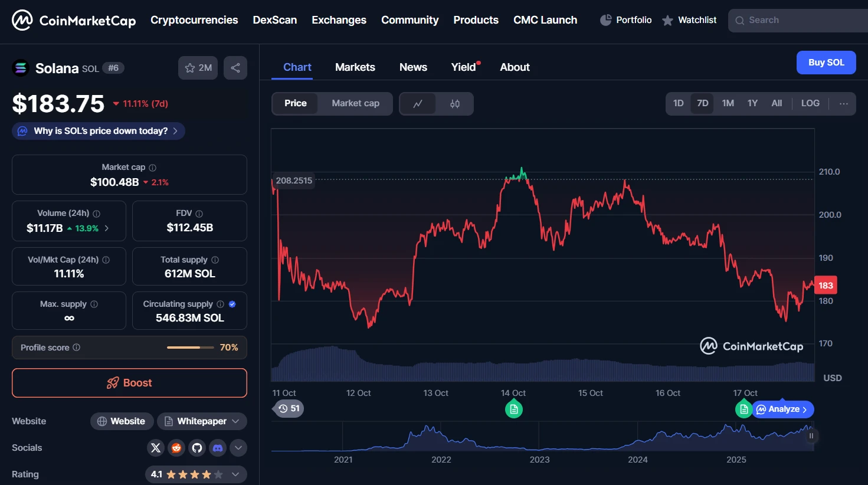The image size is (868, 485).
Task: Add Solana to watchlist via star button
Action: 198,68
